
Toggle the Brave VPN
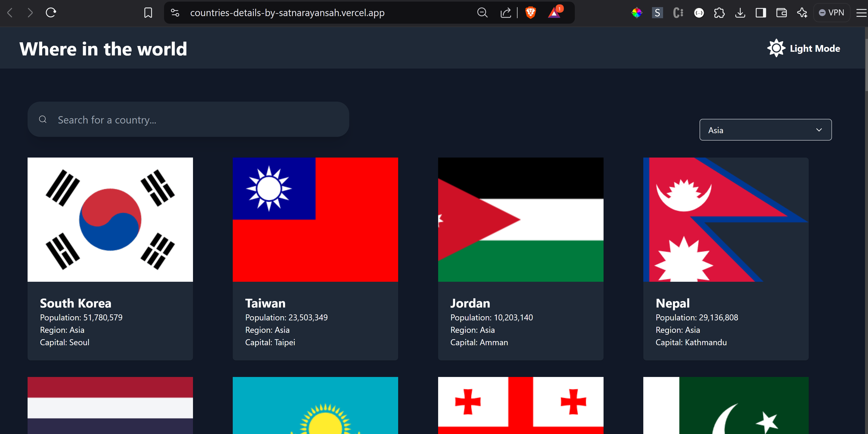point(831,12)
